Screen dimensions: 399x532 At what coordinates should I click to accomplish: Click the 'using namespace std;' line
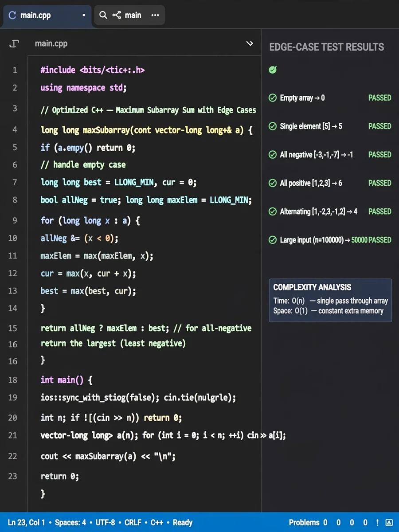coord(84,88)
